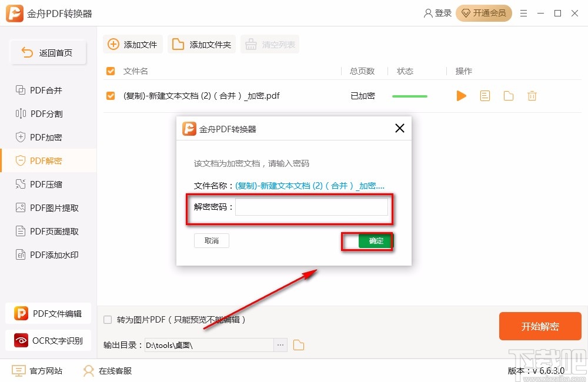
Task: Open output folder via folder icon
Action: tap(299, 345)
